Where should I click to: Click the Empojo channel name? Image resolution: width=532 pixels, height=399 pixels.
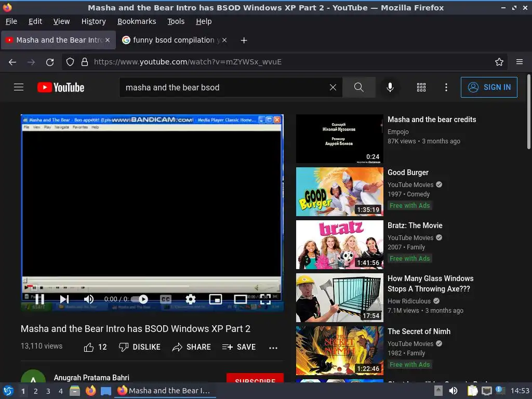pos(398,131)
